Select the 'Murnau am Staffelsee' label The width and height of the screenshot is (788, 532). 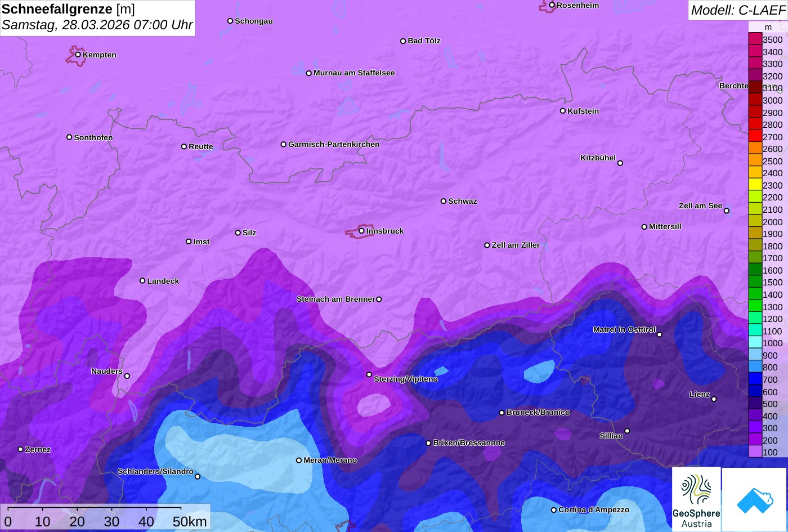[354, 73]
